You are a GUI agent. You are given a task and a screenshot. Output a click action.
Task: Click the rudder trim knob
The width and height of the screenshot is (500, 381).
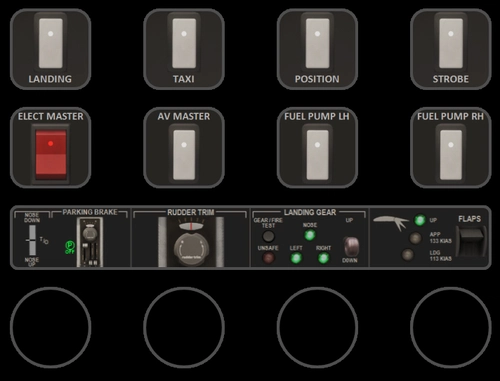(191, 250)
